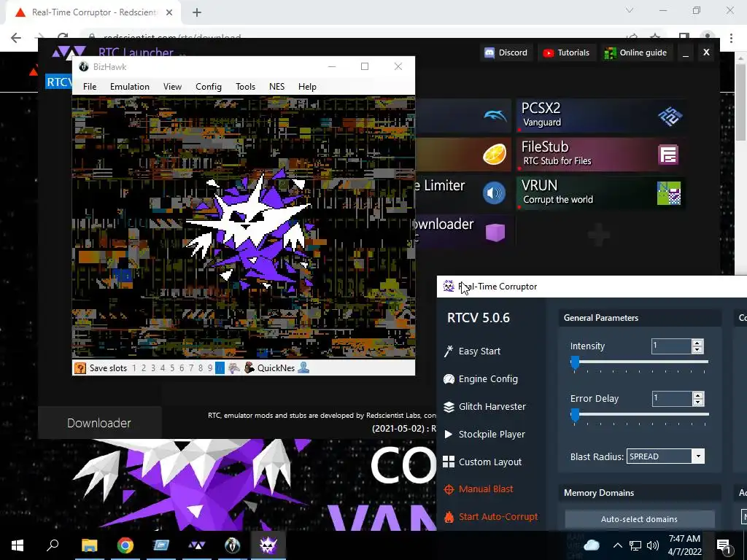The height and width of the screenshot is (560, 747).
Task: Select save slot 5 in BizHawk
Action: coord(172,368)
